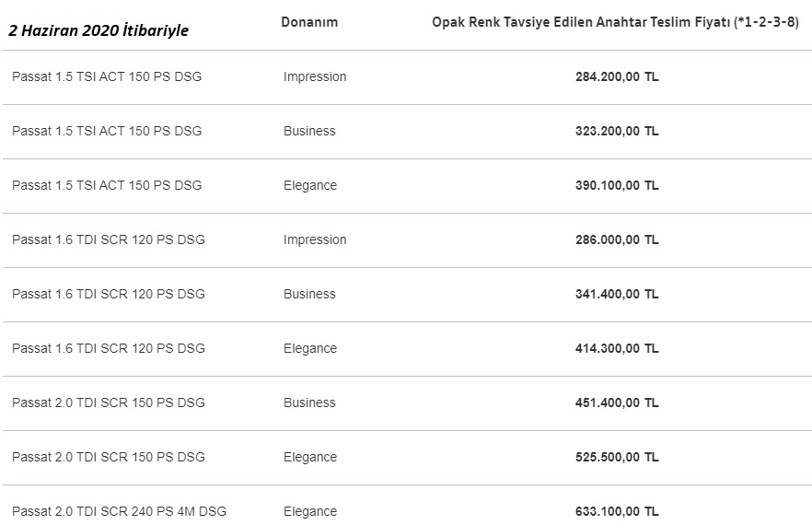812x525 pixels.
Task: Click the 284.200,00 TL price
Action: click(617, 76)
